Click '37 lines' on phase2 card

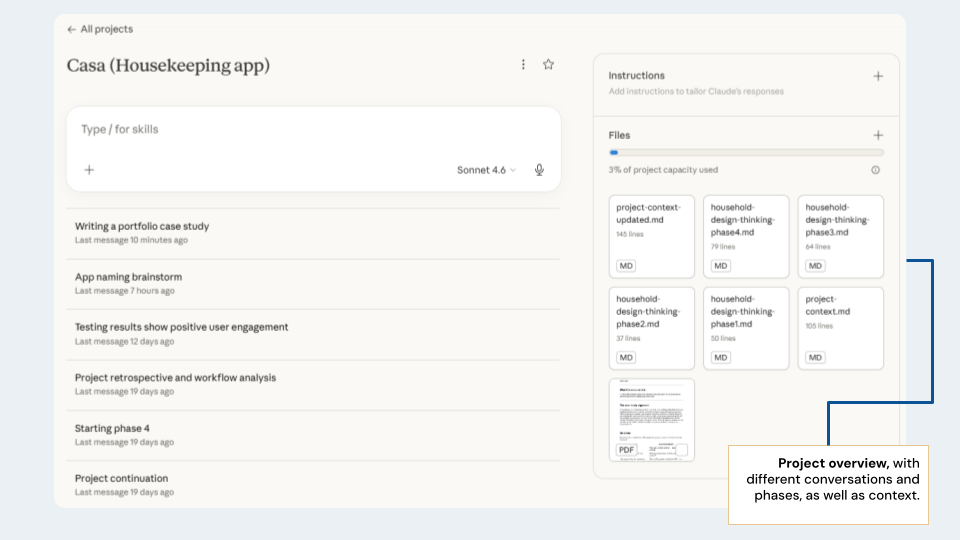pos(628,339)
